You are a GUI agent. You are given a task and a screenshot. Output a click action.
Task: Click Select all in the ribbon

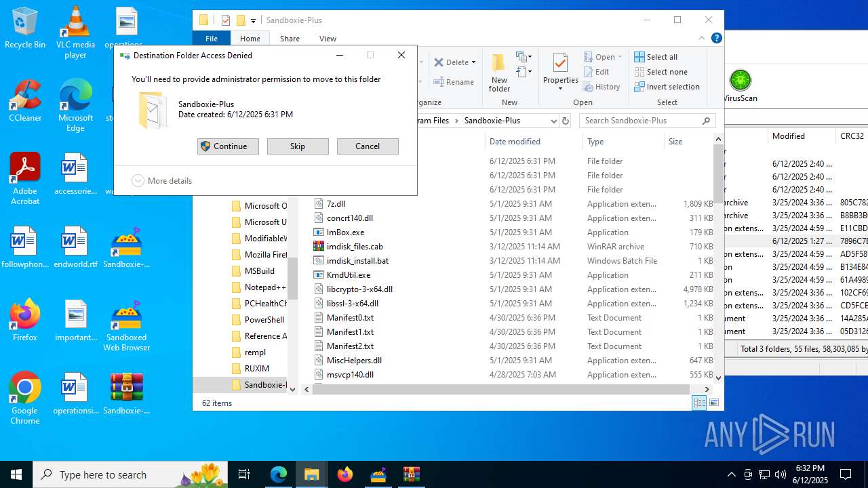click(656, 57)
